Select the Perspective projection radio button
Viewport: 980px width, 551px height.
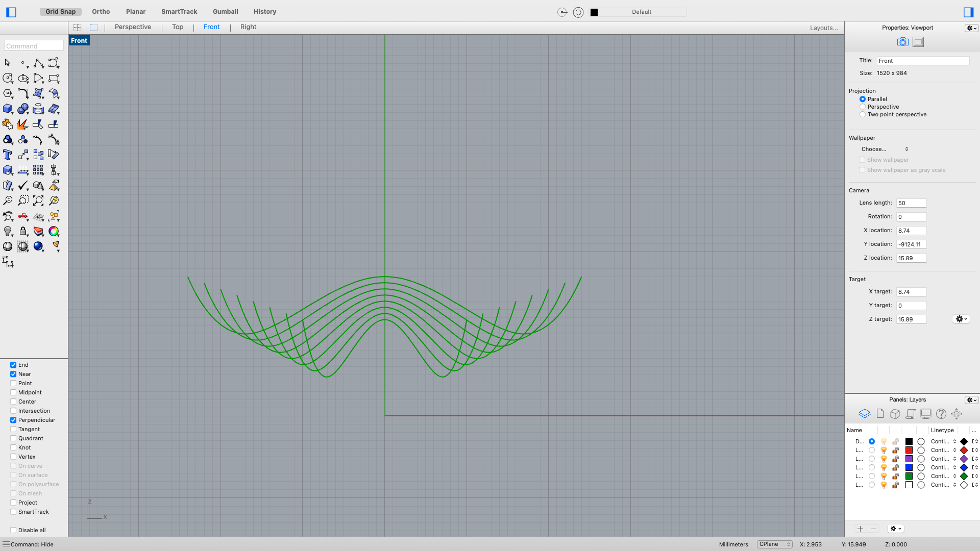[863, 107]
